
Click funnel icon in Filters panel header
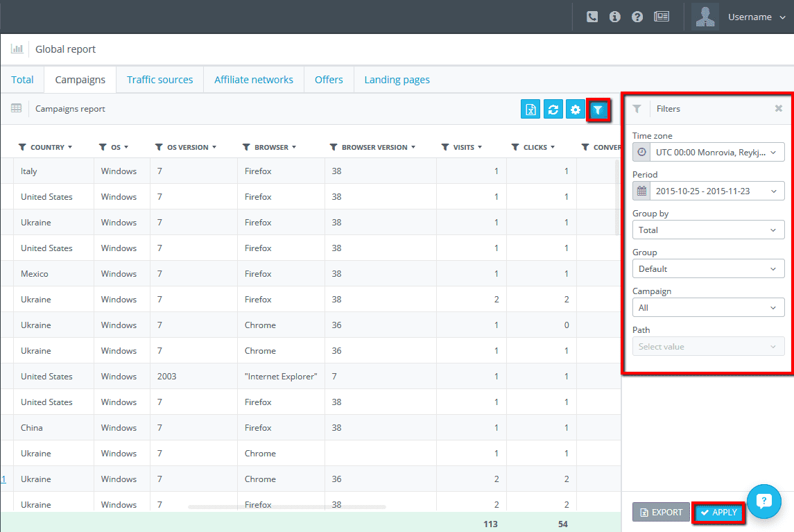[x=637, y=108]
